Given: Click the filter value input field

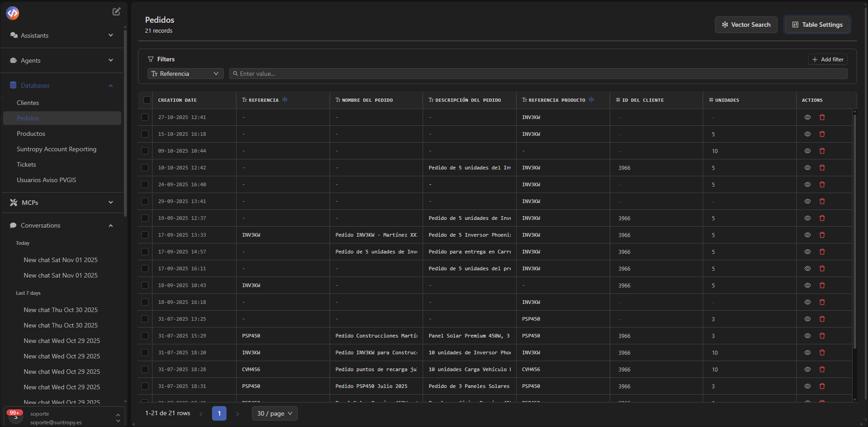Looking at the screenshot, I should 538,74.
